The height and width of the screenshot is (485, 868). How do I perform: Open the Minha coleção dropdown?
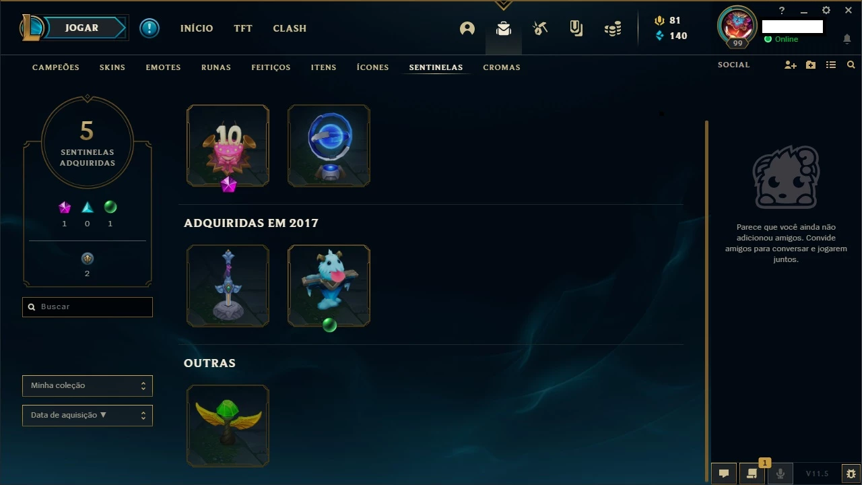[88, 386]
